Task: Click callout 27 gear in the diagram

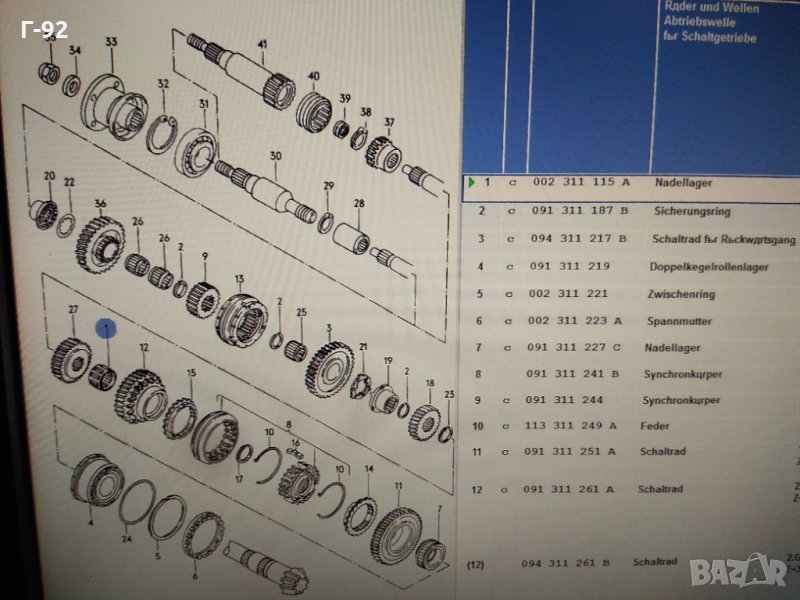Action: click(x=72, y=311)
